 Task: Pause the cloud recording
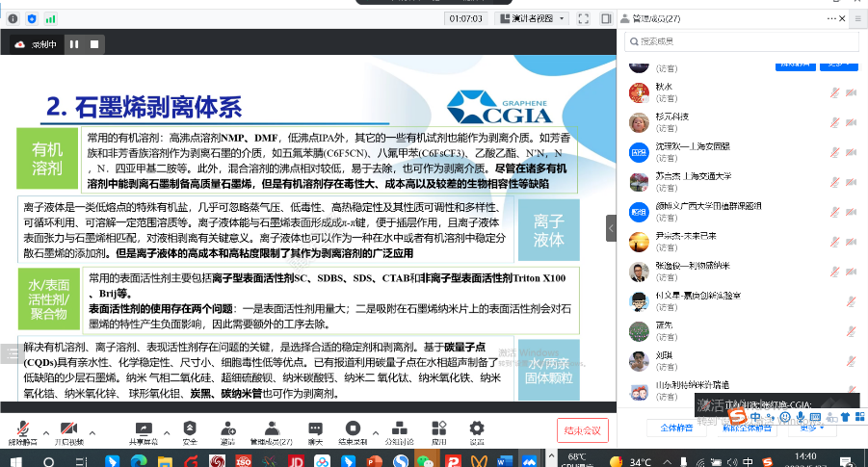74,44
